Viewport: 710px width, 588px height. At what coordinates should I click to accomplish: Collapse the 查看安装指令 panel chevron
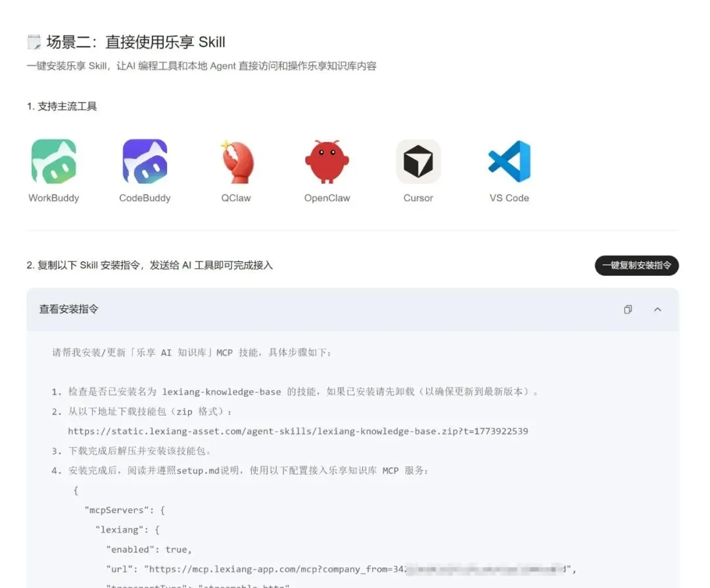(657, 309)
